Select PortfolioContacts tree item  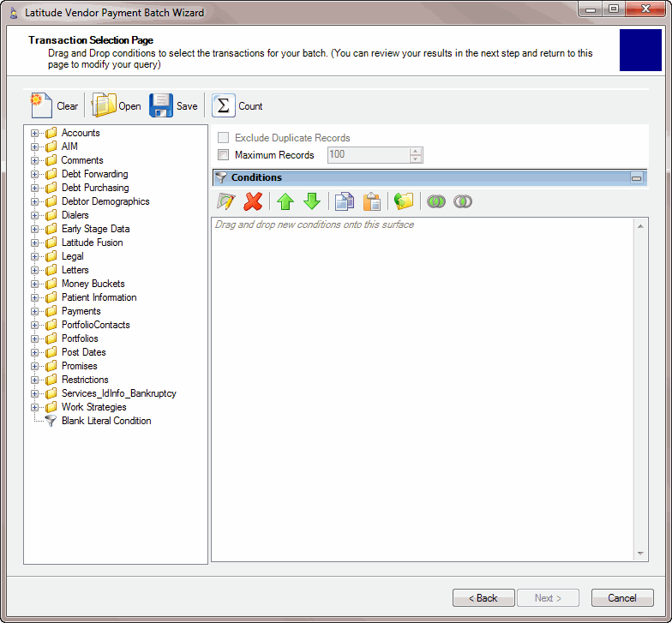tap(96, 325)
